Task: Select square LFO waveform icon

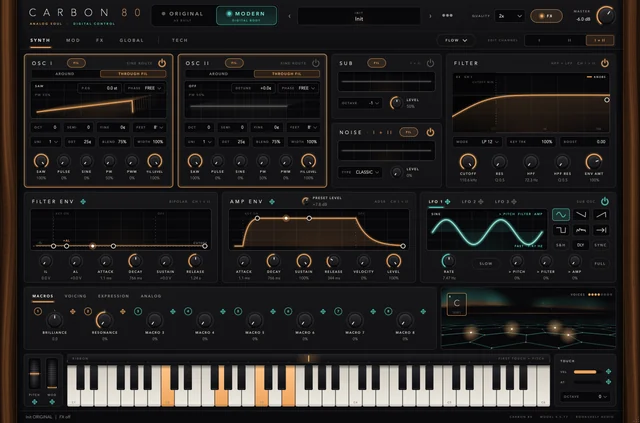Action: tap(561, 230)
